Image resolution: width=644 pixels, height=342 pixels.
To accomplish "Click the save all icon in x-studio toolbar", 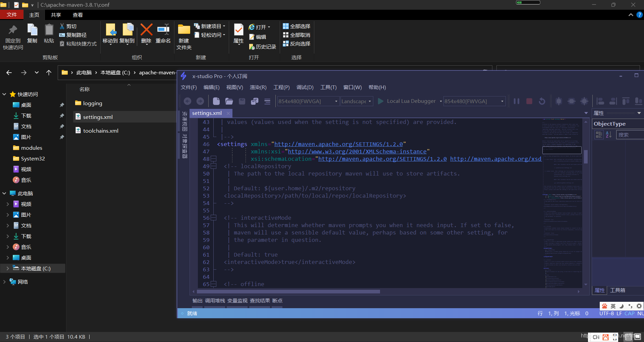I will [x=255, y=101].
